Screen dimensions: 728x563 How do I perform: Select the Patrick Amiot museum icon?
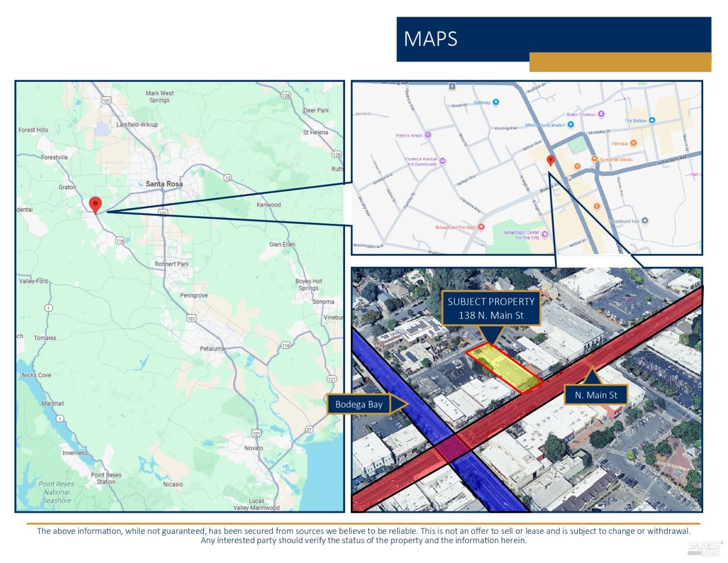point(428,135)
